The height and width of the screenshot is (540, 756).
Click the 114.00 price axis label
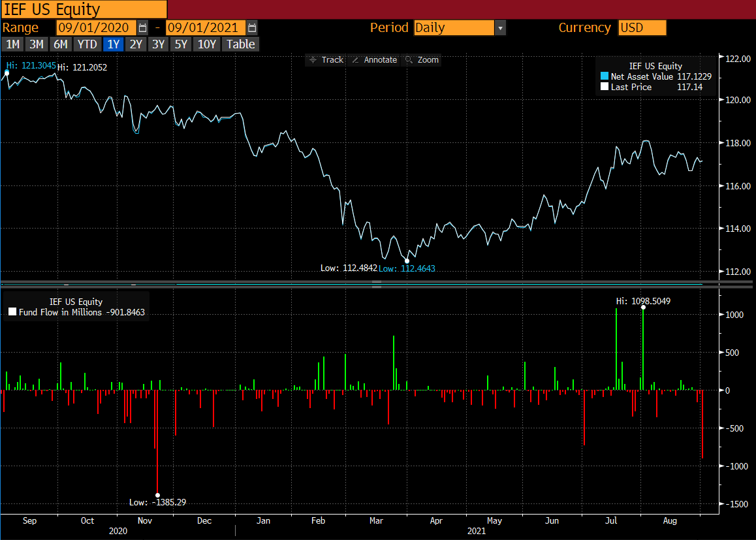[x=738, y=229]
